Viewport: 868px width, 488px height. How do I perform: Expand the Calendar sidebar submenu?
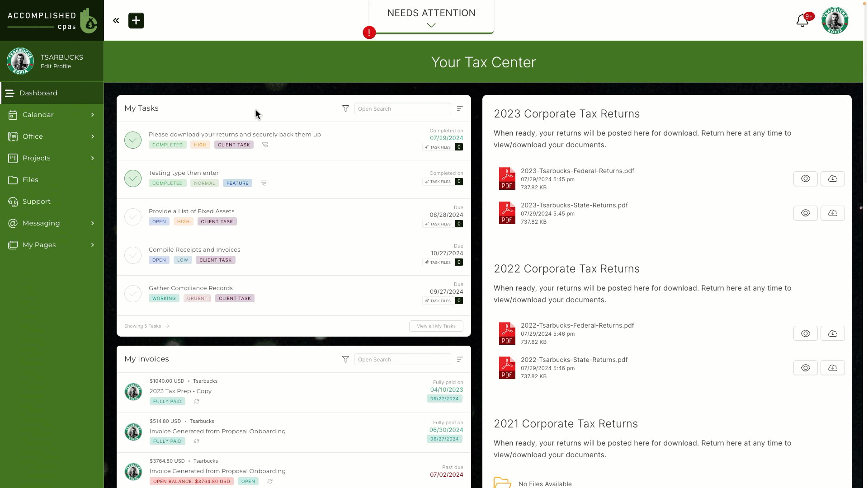click(92, 114)
